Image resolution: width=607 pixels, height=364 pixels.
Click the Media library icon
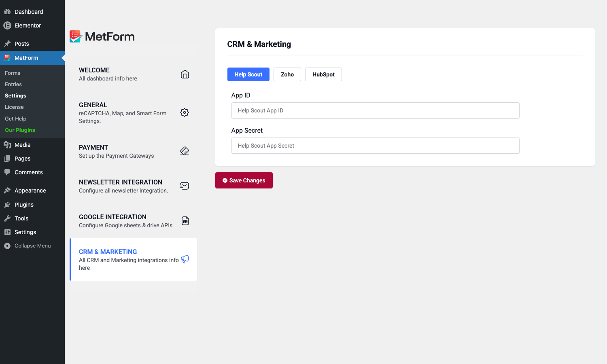[x=7, y=145]
